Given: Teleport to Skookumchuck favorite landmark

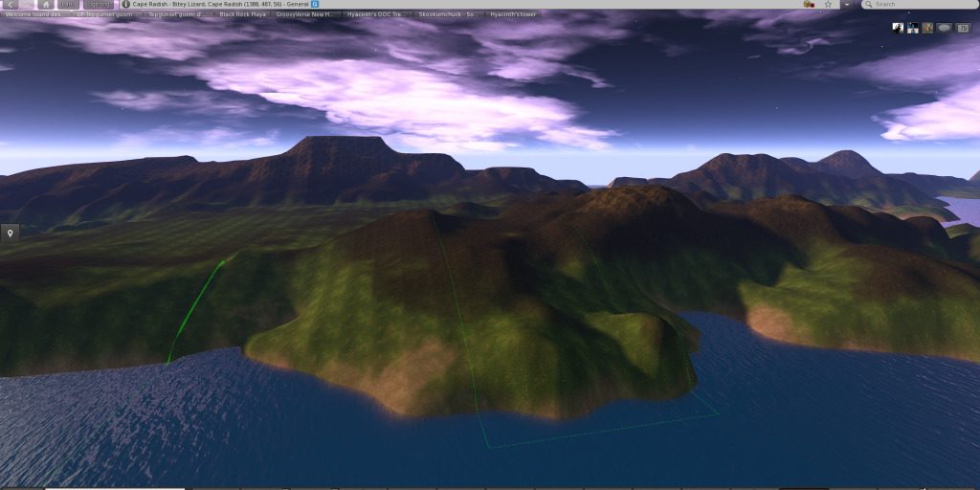Looking at the screenshot, I should [x=449, y=15].
